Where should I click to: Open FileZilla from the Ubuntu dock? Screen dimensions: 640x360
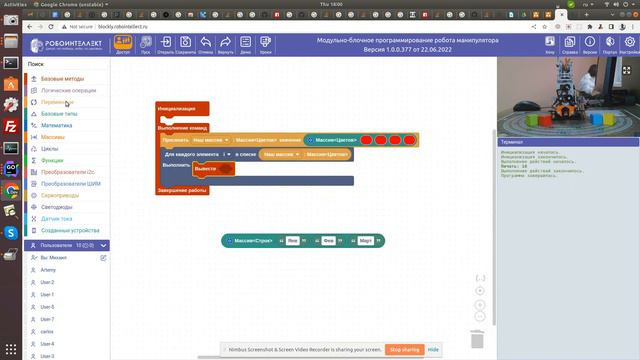[x=11, y=127]
